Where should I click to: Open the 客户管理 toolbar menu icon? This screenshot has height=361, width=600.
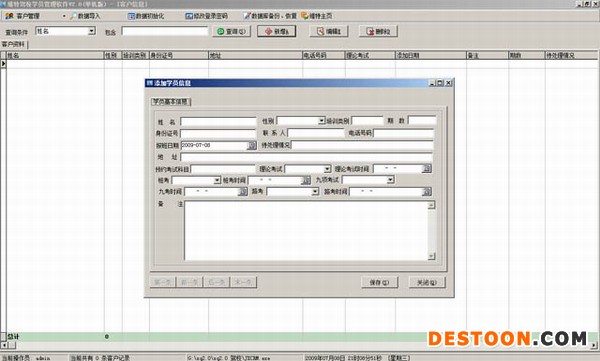click(10, 16)
